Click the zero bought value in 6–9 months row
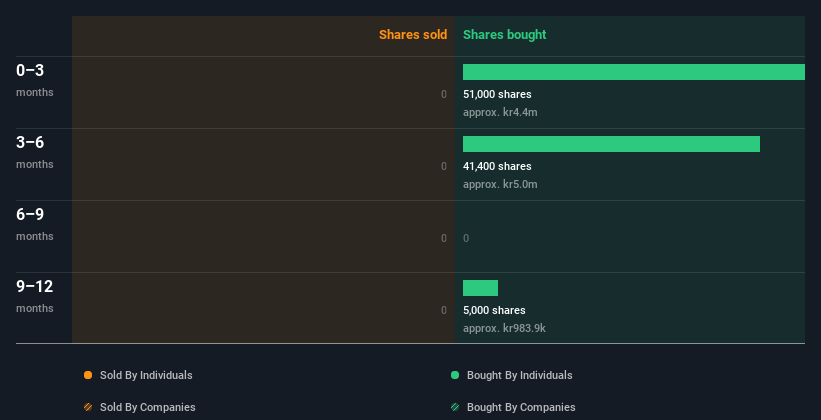 [x=466, y=238]
